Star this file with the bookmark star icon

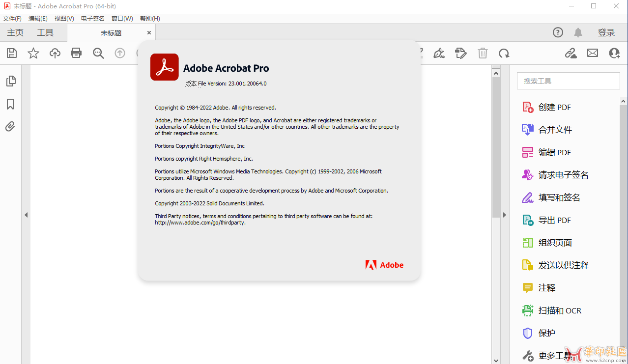[33, 53]
